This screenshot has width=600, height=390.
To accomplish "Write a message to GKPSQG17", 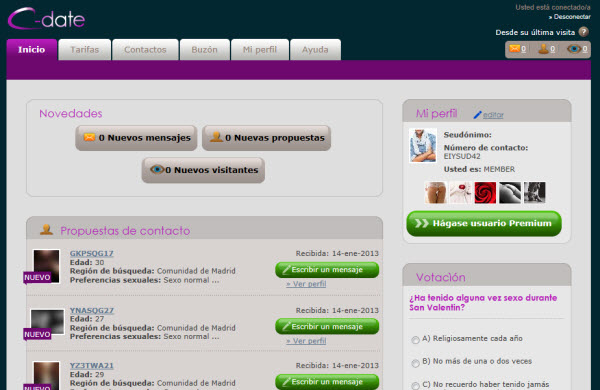I will click(x=327, y=270).
